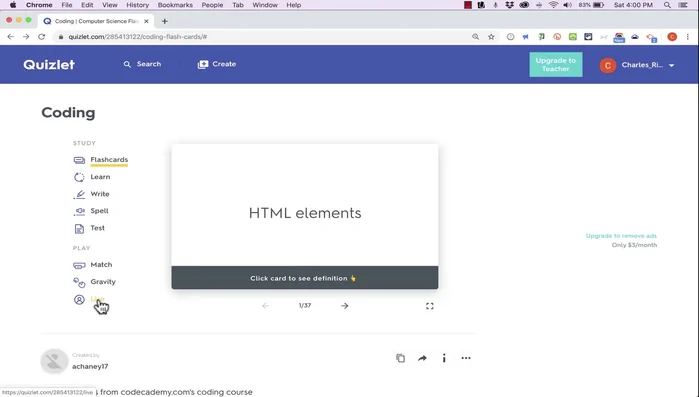
Task: Click the Dropbox menu bar icon
Action: [510, 5]
